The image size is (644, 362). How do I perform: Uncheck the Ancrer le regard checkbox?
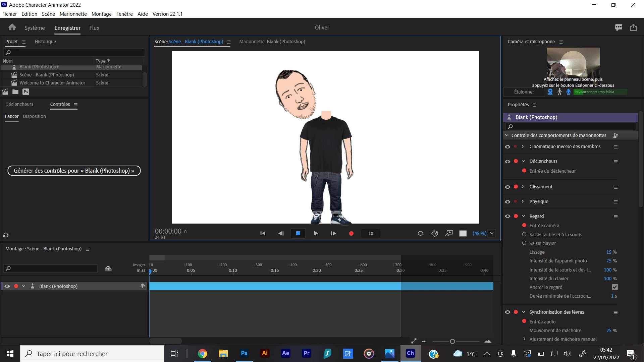pyautogui.click(x=614, y=287)
